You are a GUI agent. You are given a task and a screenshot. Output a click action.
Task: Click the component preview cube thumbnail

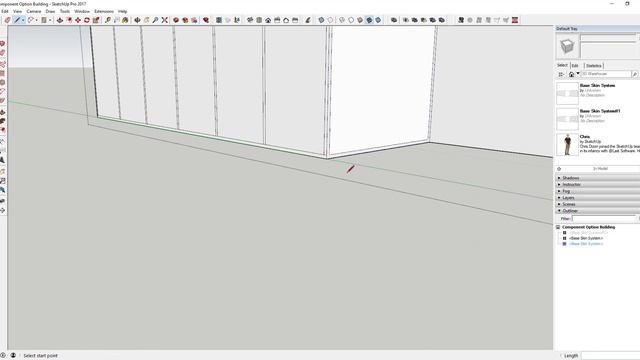click(567, 47)
